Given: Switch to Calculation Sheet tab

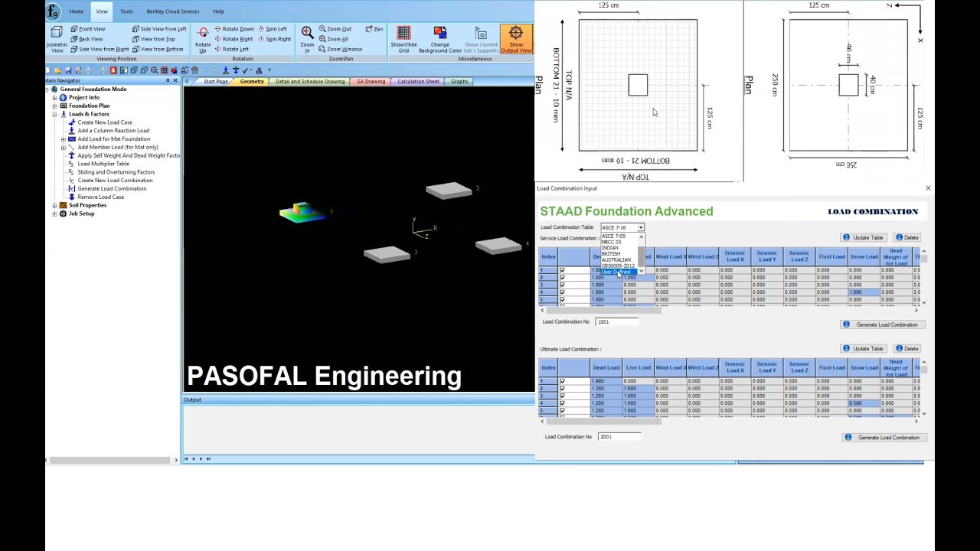Looking at the screenshot, I should (418, 81).
